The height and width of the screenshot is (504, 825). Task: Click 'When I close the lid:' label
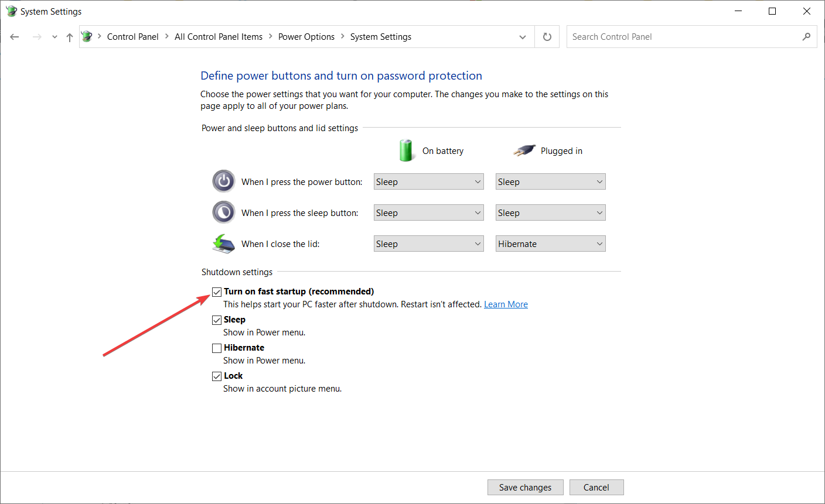click(x=281, y=244)
